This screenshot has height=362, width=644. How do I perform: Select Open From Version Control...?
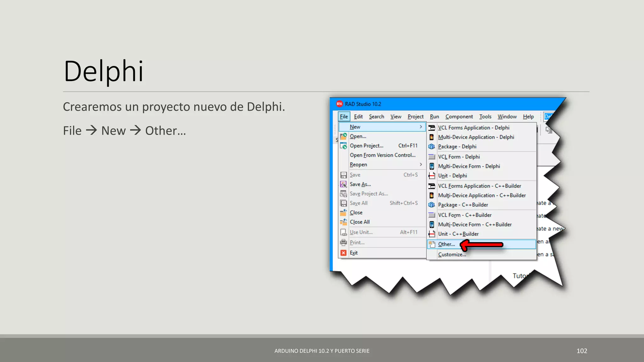tap(382, 155)
